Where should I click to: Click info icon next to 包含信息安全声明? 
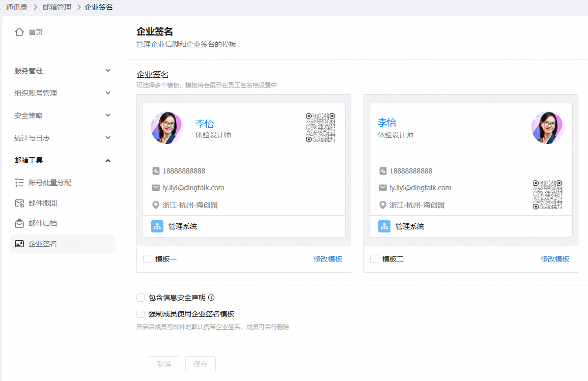[211, 298]
